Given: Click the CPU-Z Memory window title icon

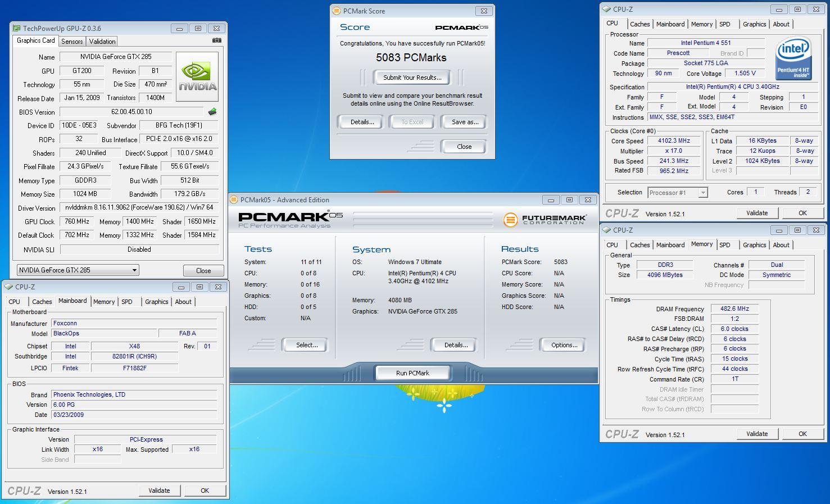Looking at the screenshot, I should [x=606, y=230].
